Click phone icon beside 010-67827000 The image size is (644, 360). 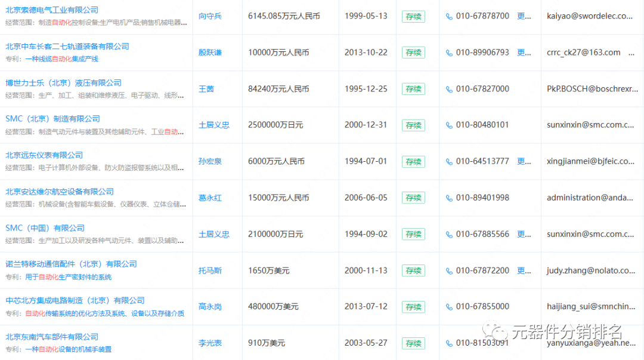pyautogui.click(x=450, y=90)
